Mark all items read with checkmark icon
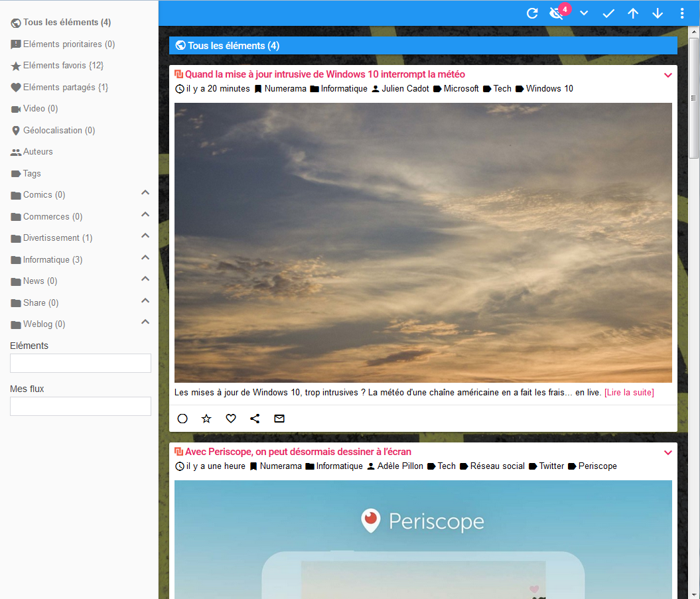Image resolution: width=700 pixels, height=599 pixels. 608,13
